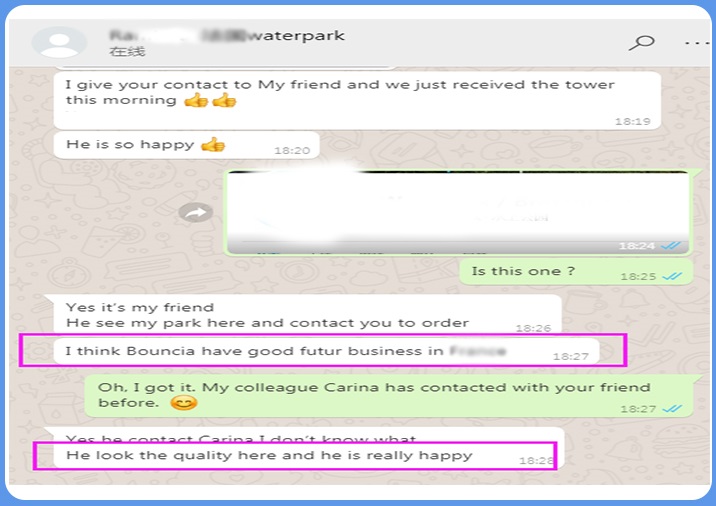Click the forward arrow beside the image
716x506 pixels.
coord(195,212)
